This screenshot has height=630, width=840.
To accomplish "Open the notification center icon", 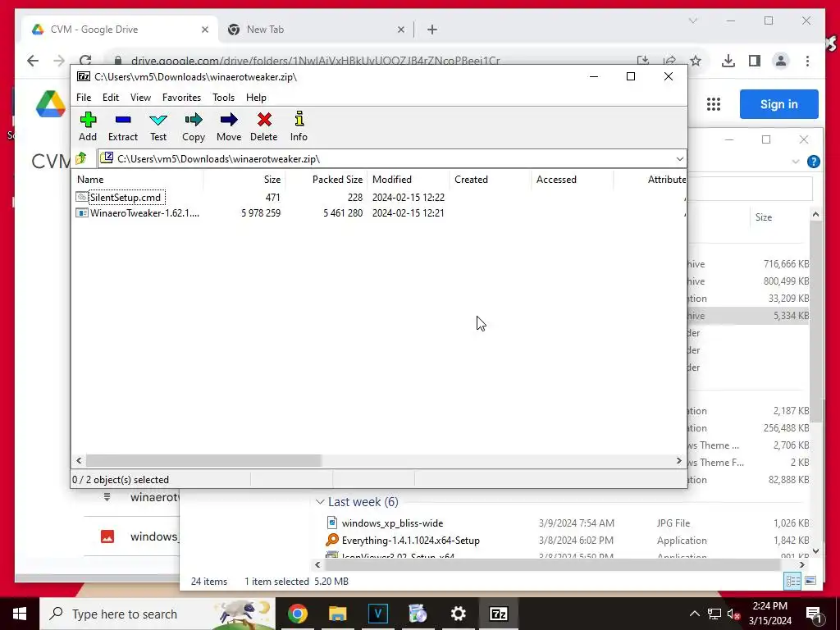I will pos(814,614).
